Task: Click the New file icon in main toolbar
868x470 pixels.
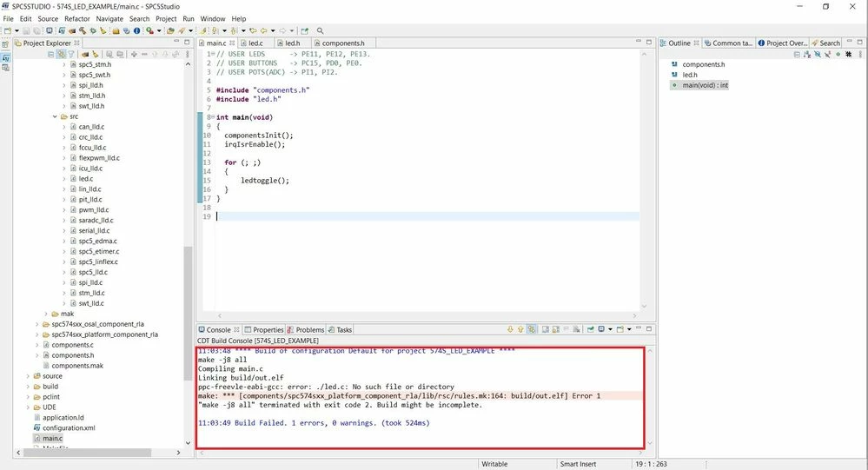Action: [8, 30]
